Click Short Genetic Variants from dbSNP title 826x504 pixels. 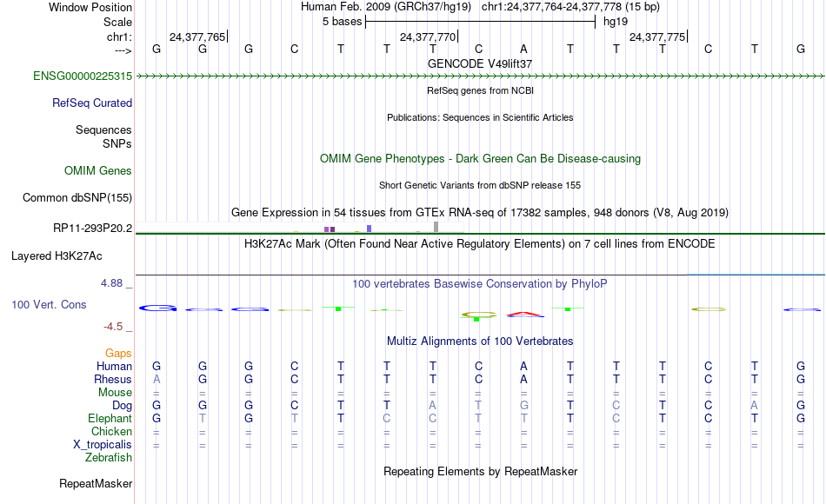coord(480,185)
